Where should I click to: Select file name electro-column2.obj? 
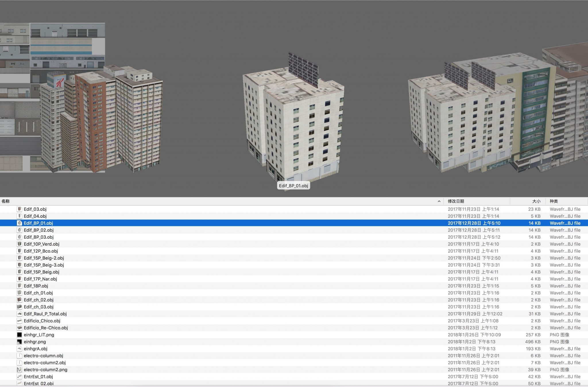pos(45,363)
